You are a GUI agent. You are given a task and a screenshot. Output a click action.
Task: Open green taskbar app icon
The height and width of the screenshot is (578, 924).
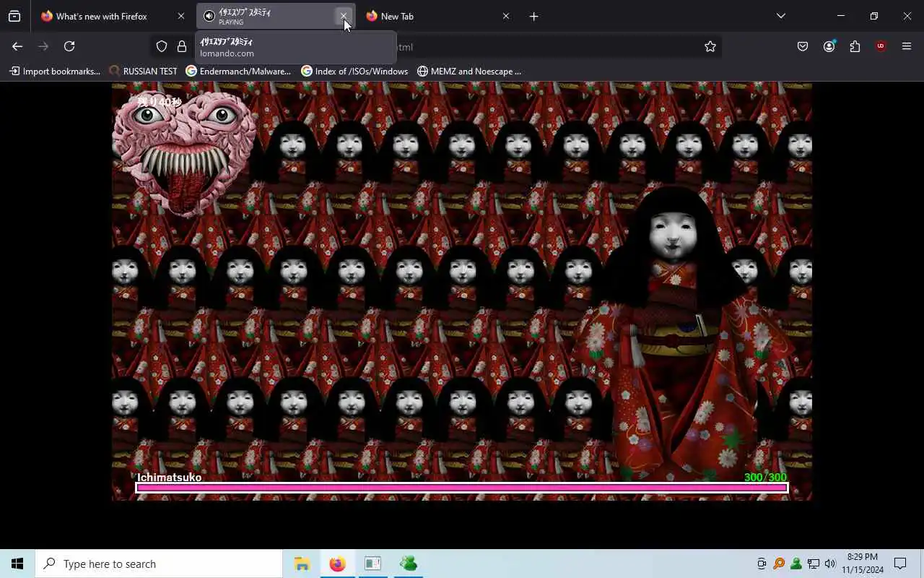click(408, 564)
